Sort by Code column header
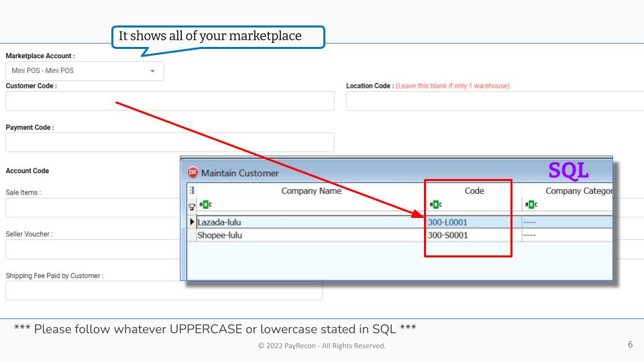The image size is (644, 362). point(474,191)
